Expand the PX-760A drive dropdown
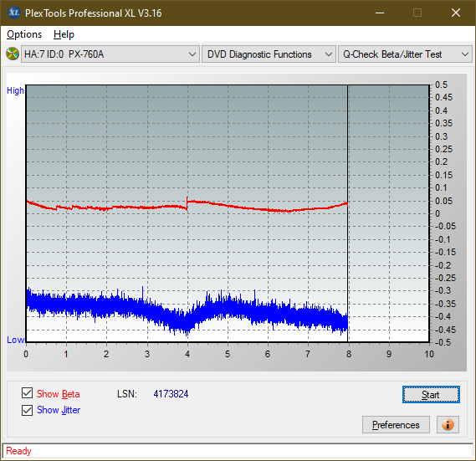Image resolution: width=476 pixels, height=461 pixels. click(110, 54)
